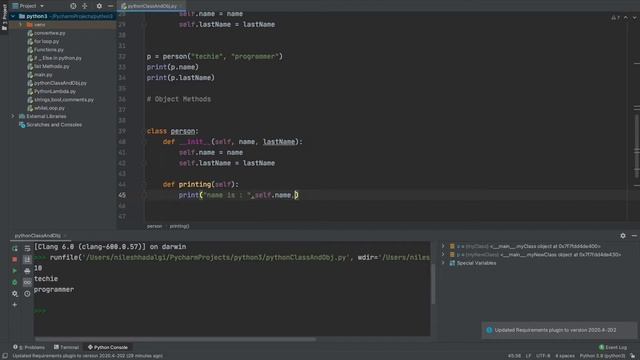Screen dimensions: 640x360
Task: Stop the console with red square
Action: click(x=15, y=260)
